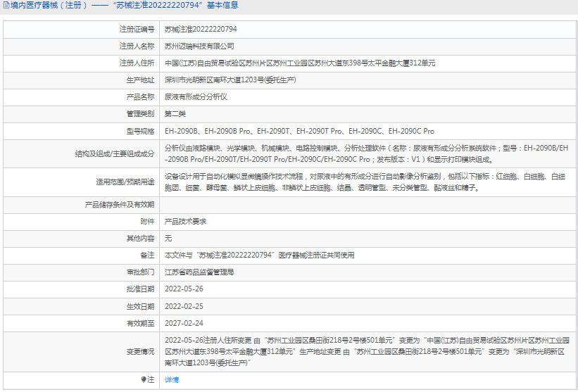Select the value 无 in 其他内容 row
The height and width of the screenshot is (392, 578).
point(168,239)
